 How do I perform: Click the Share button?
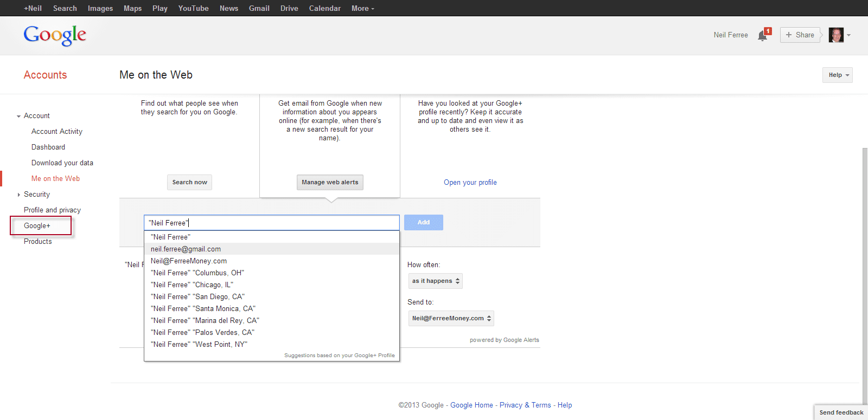[800, 35]
